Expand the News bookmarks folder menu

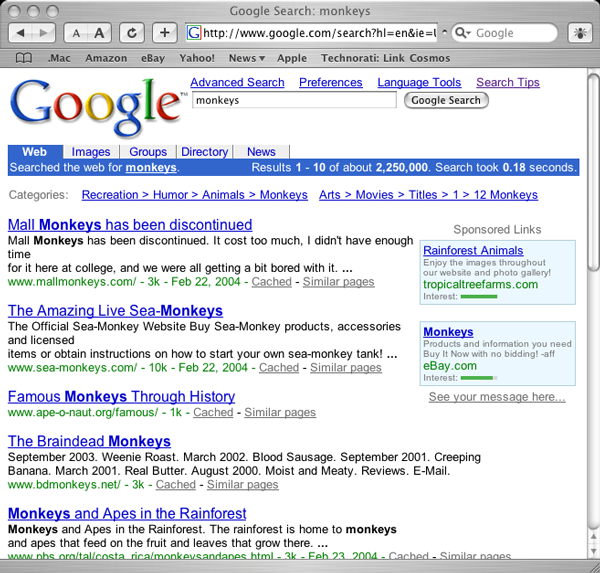[x=247, y=58]
